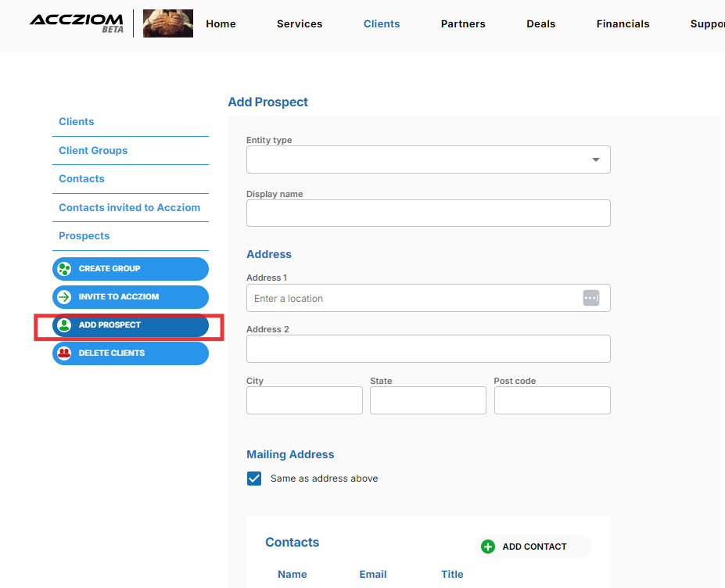
Task: Open Contacts invited to Acczioм link
Action: point(130,207)
